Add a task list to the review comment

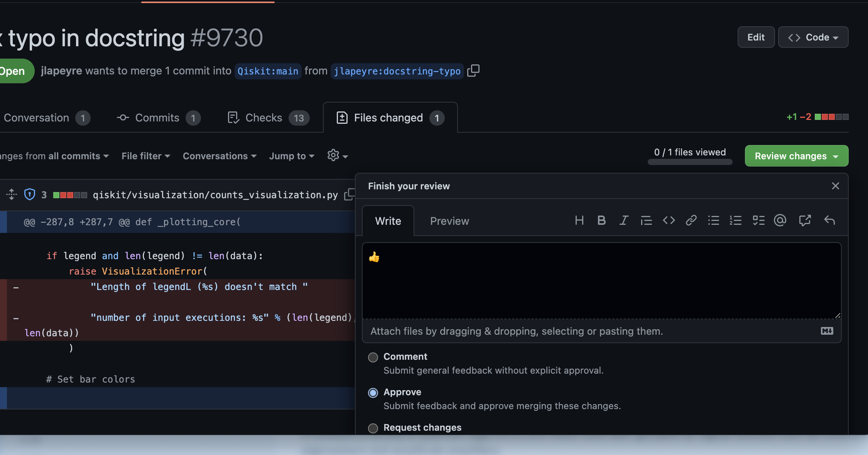(x=758, y=221)
